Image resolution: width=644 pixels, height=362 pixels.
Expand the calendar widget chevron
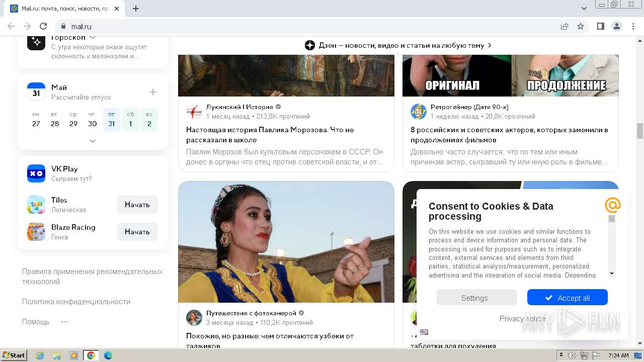pos(93,141)
